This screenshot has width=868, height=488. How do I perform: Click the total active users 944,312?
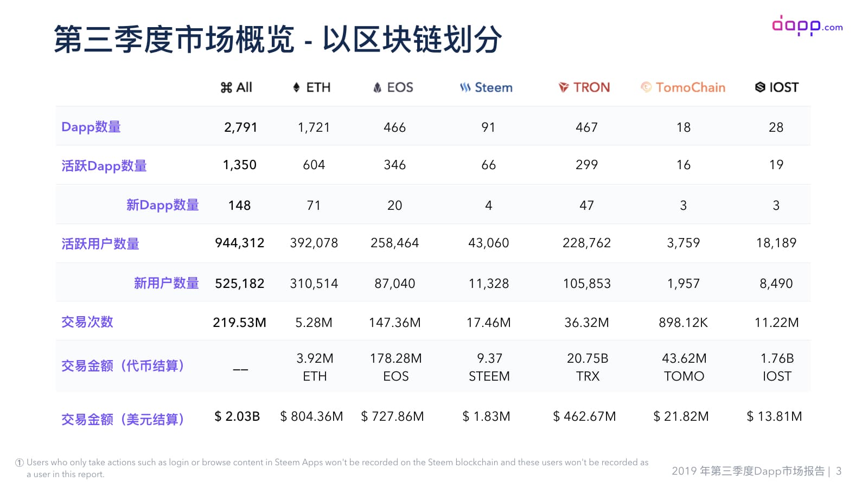point(239,243)
